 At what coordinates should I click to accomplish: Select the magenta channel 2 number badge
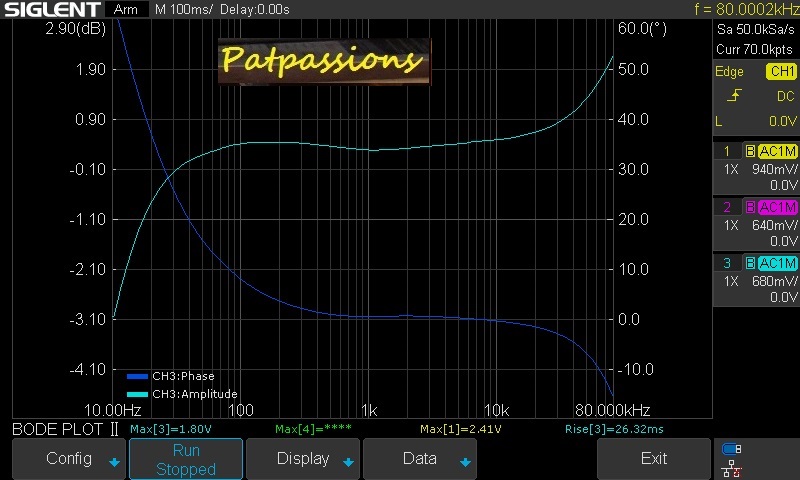727,207
